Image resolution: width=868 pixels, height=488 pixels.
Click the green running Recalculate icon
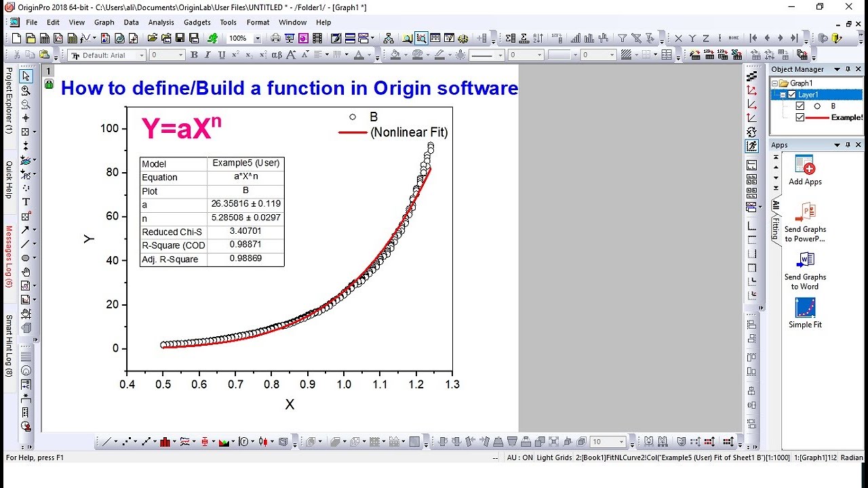(213, 39)
